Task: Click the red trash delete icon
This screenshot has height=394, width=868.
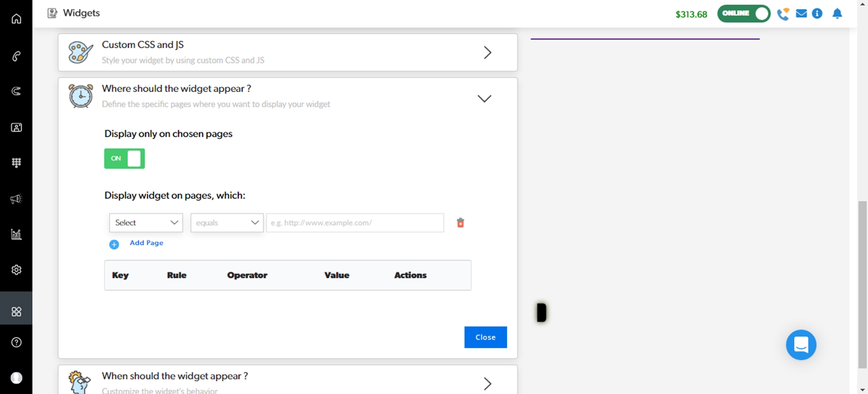Action: [x=460, y=223]
